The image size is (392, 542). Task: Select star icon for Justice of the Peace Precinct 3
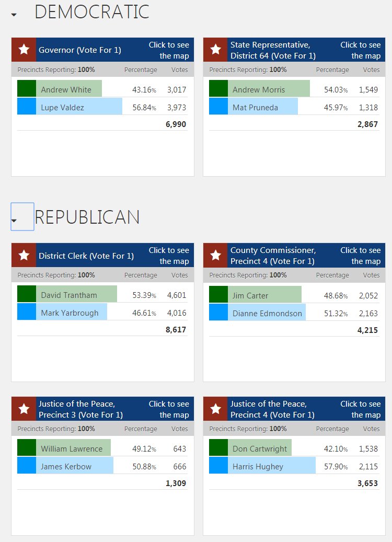[24, 409]
